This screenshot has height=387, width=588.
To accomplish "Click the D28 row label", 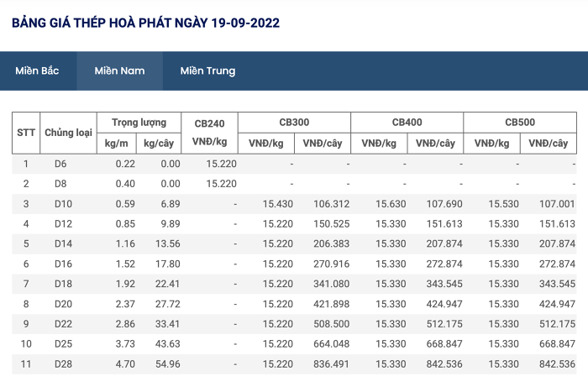I will coord(63,364).
